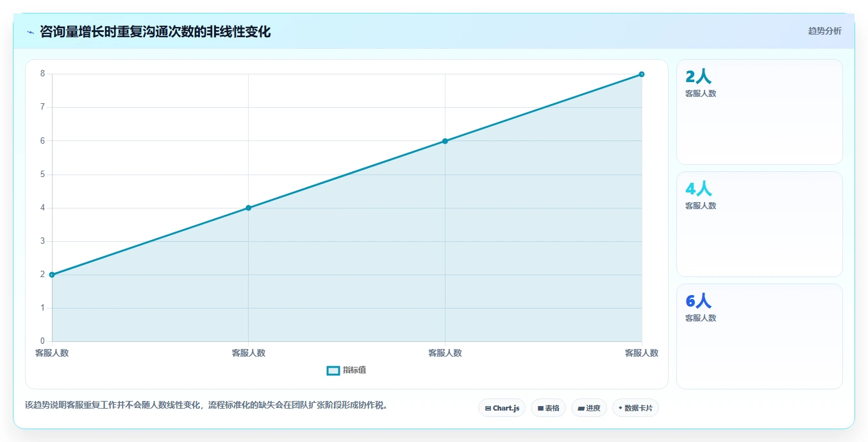Click the y-axis label 7

pos(42,107)
